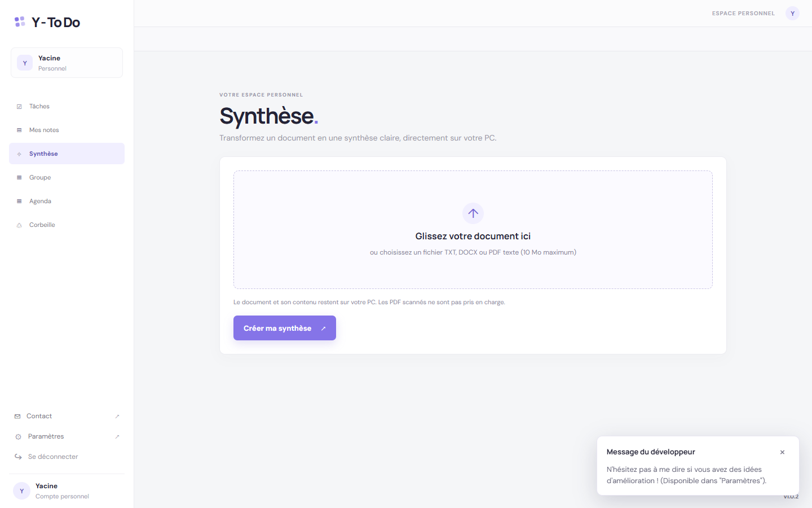Close the Message du développeur notification

pyautogui.click(x=782, y=452)
